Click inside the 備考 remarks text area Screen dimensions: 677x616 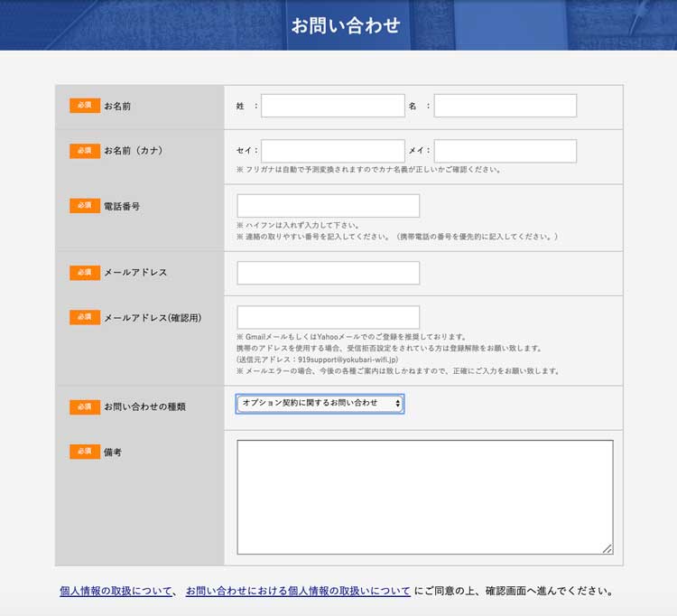click(424, 496)
